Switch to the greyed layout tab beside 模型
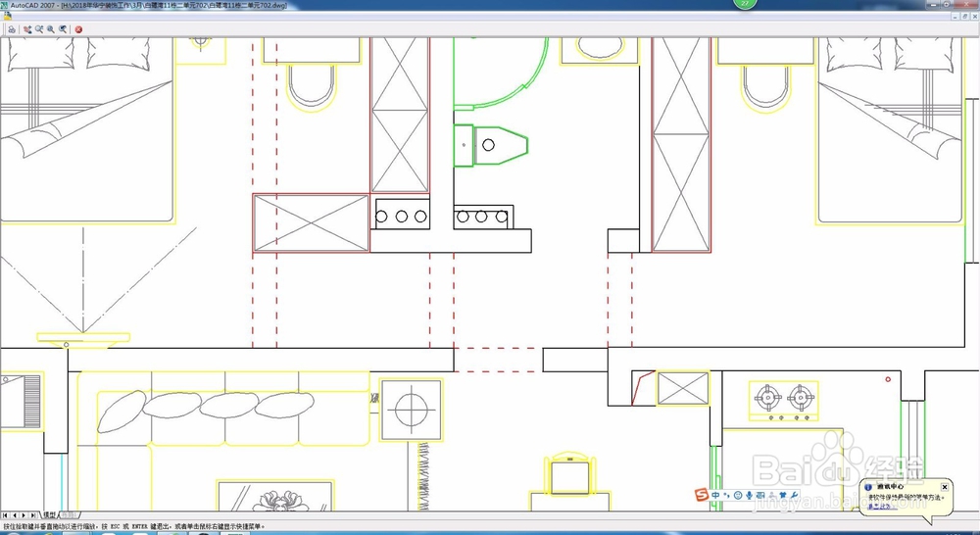The image size is (980, 535). (x=69, y=515)
